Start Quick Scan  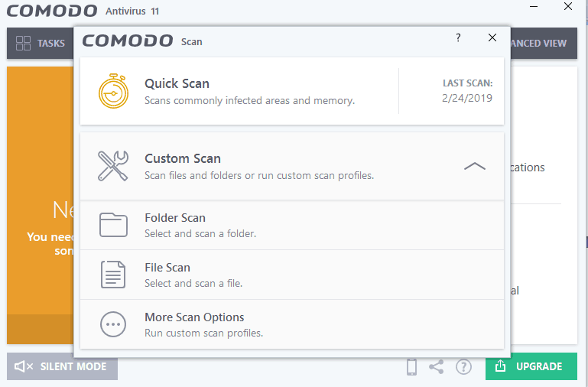tap(292, 91)
